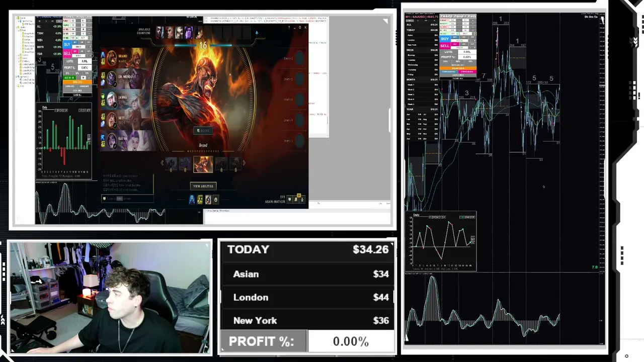644x362 pixels.
Task: Select the WEEK row in right chart stats list
Action: [422, 50]
